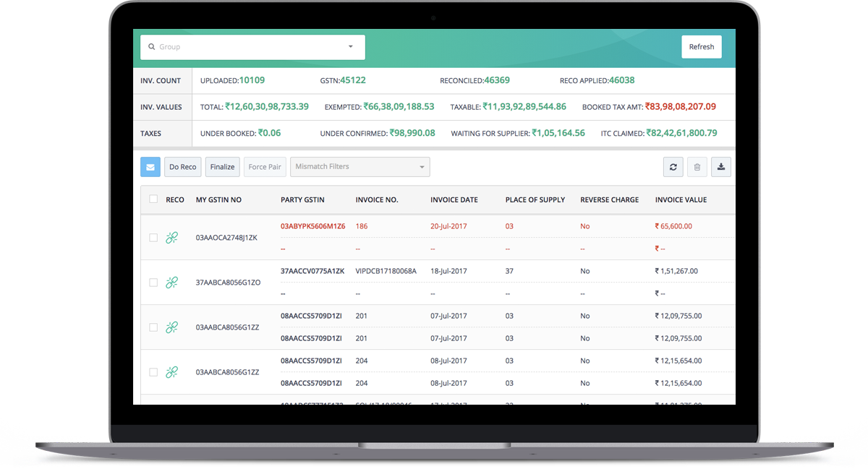Image resolution: width=868 pixels, height=469 pixels.
Task: Sort by PLACE OF SUPPLY column header
Action: 535,199
